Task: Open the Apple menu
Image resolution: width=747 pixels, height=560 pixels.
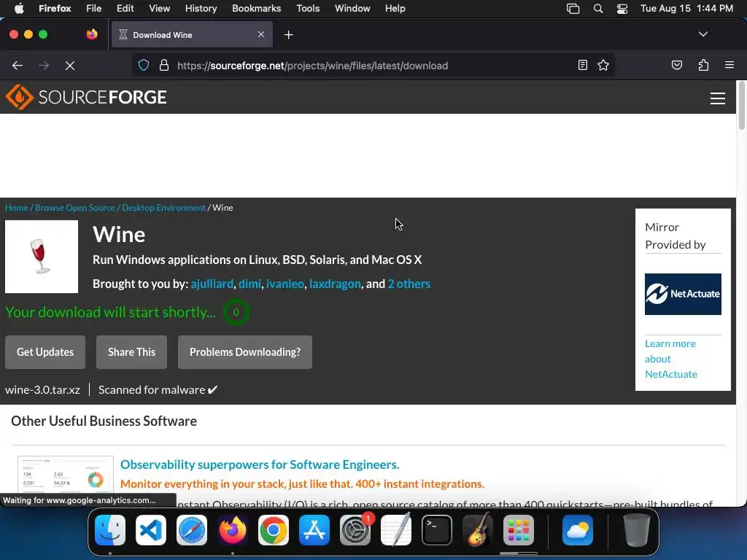Action: click(x=19, y=8)
